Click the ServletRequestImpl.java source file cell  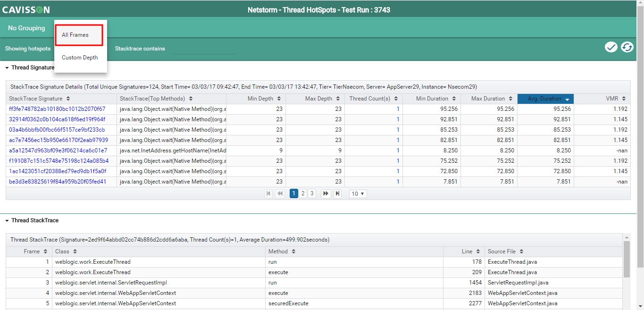click(x=554, y=283)
